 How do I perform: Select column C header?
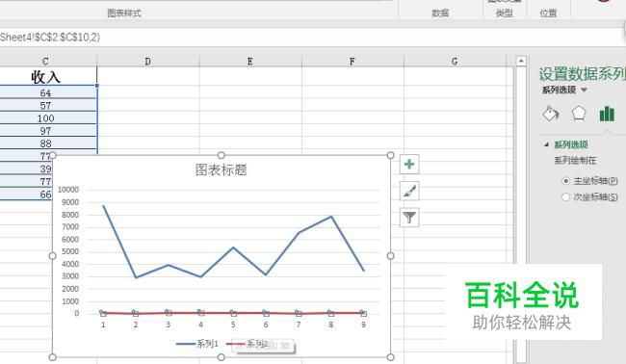click(45, 61)
